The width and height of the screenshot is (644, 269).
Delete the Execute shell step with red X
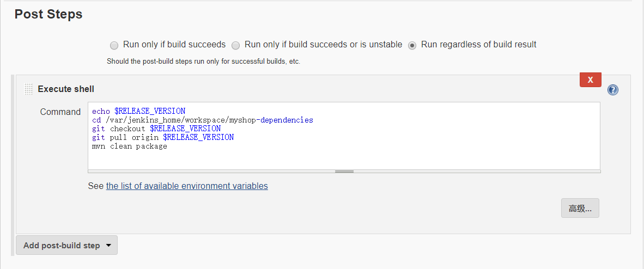(590, 80)
